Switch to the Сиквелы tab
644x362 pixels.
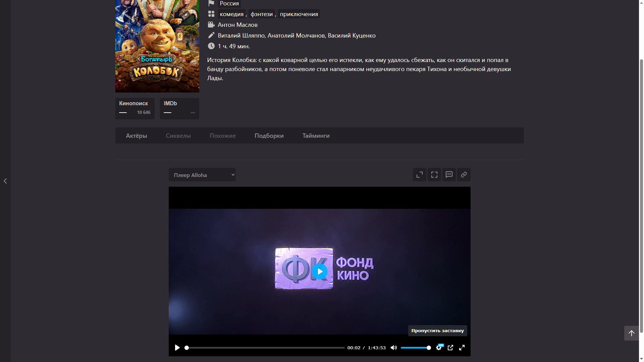tap(178, 136)
